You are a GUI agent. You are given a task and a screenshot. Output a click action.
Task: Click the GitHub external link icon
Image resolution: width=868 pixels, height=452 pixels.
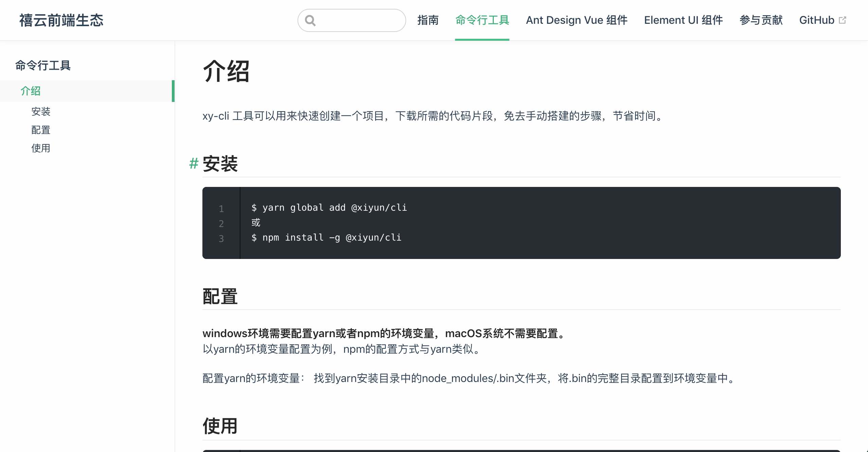[x=843, y=20]
